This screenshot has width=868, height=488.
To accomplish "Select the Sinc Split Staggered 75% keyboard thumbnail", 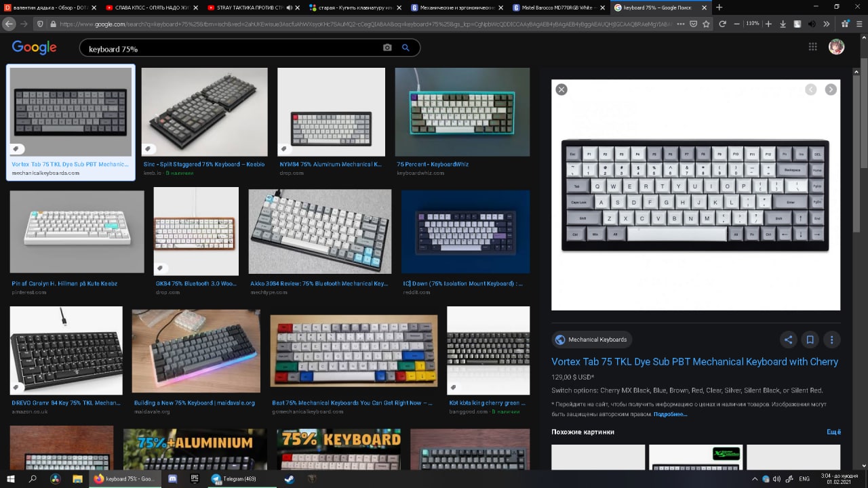I will (205, 112).
